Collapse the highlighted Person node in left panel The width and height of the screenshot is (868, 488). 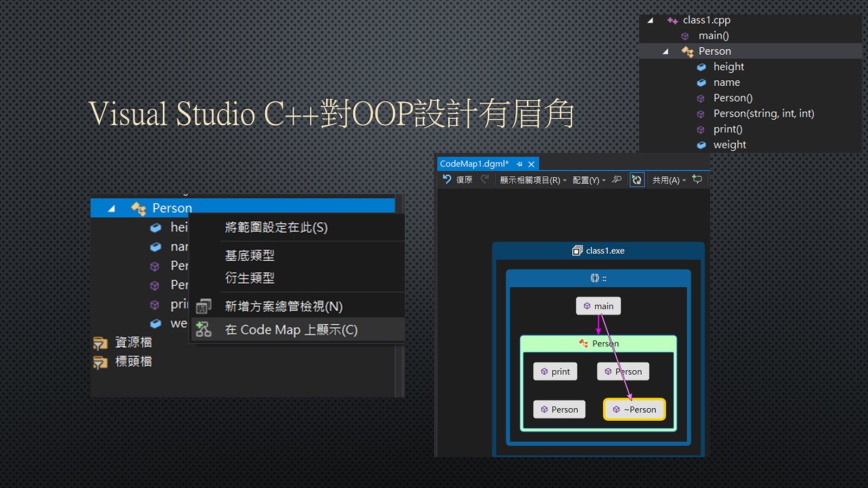point(112,208)
